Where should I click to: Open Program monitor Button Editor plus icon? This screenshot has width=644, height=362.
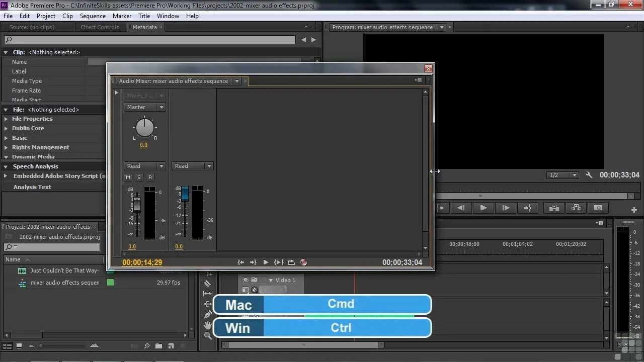click(x=634, y=210)
